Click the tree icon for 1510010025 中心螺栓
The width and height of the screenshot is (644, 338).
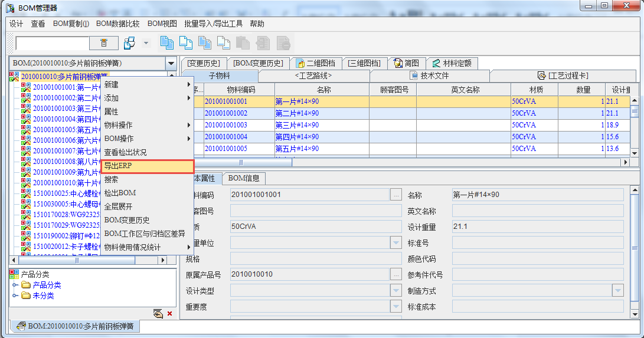[x=26, y=193]
